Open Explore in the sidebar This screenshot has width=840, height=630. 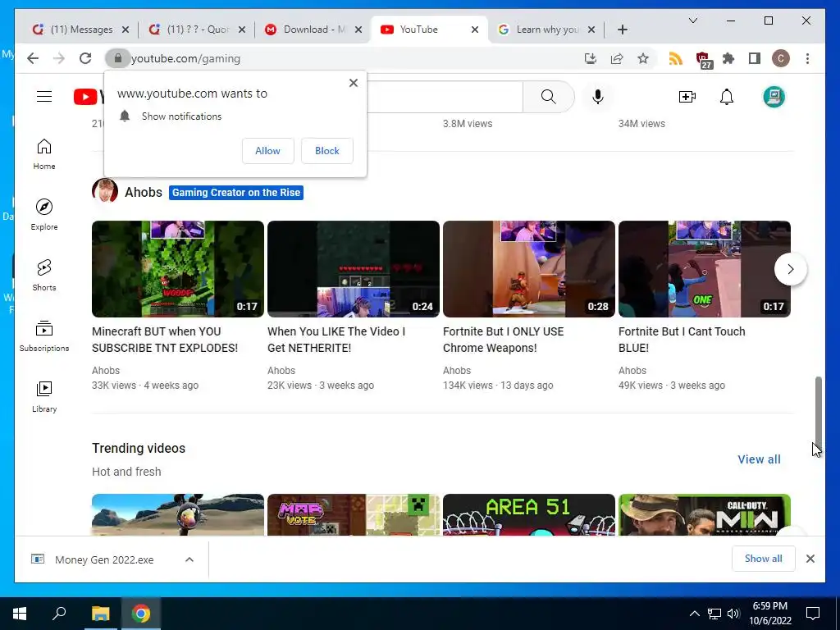(44, 215)
